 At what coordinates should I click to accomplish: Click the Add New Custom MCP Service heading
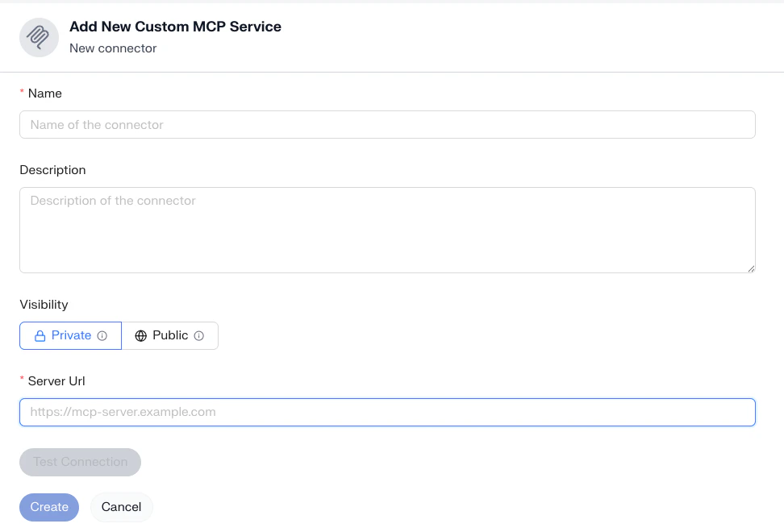coord(175,27)
